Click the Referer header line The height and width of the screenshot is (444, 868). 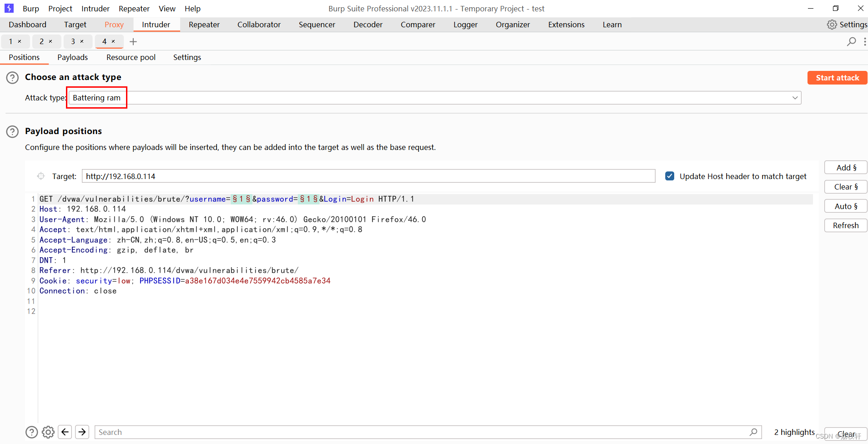(169, 270)
